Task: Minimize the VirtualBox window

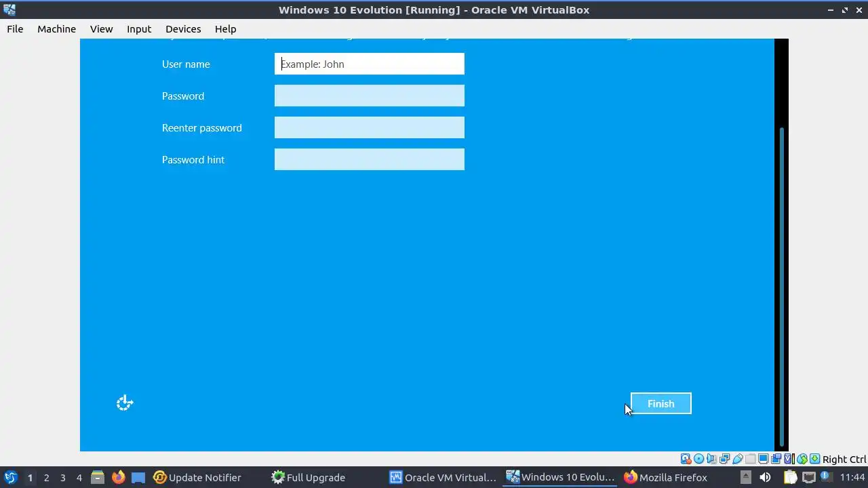Action: 830,10
